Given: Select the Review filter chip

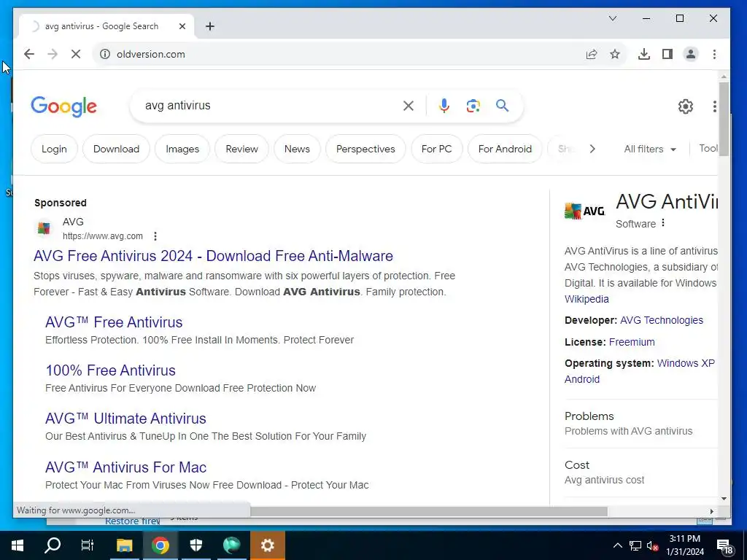Looking at the screenshot, I should point(241,149).
